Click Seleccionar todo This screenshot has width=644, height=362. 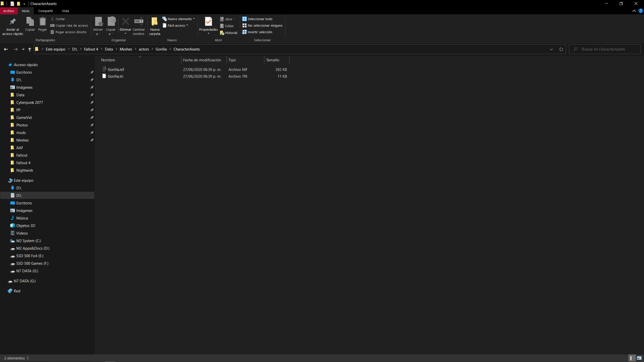257,19
